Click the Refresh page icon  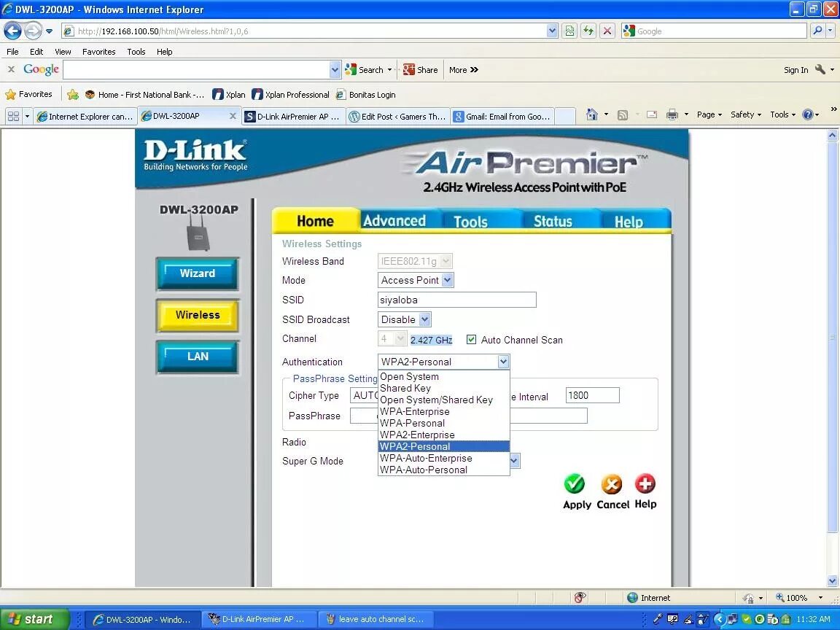pyautogui.click(x=588, y=31)
